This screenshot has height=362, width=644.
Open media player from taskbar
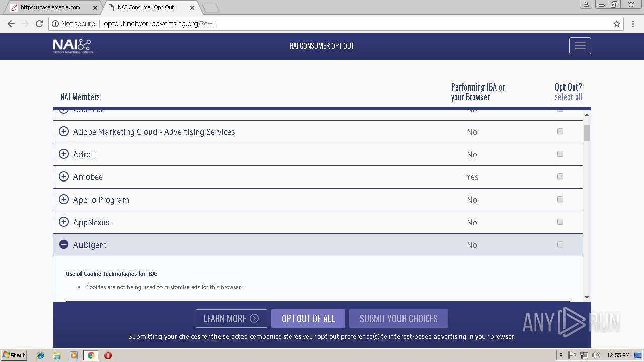pos(74,355)
